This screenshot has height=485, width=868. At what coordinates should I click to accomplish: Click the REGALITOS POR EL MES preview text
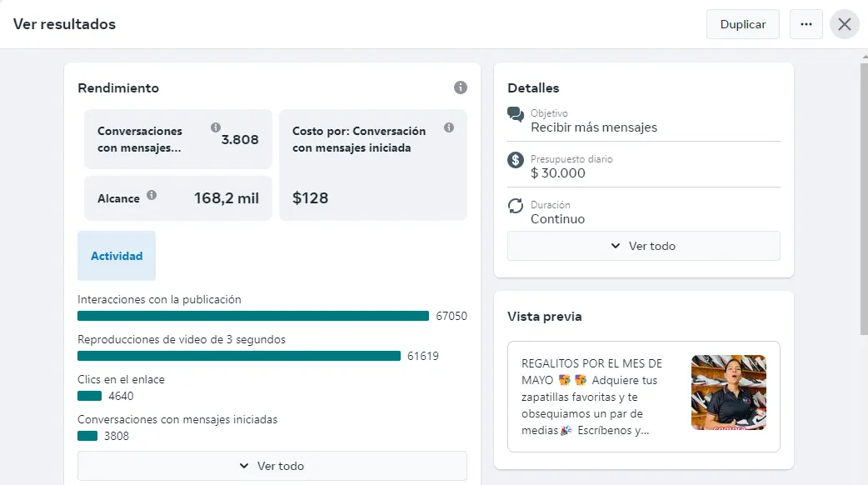click(592, 397)
